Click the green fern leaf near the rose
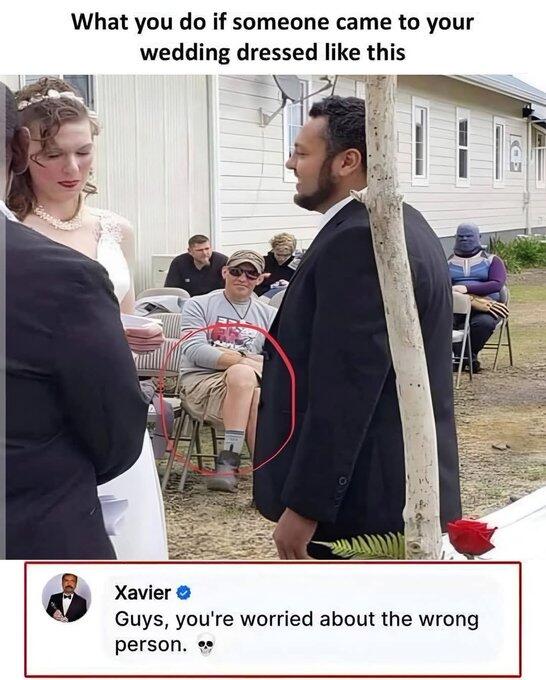 369,546
